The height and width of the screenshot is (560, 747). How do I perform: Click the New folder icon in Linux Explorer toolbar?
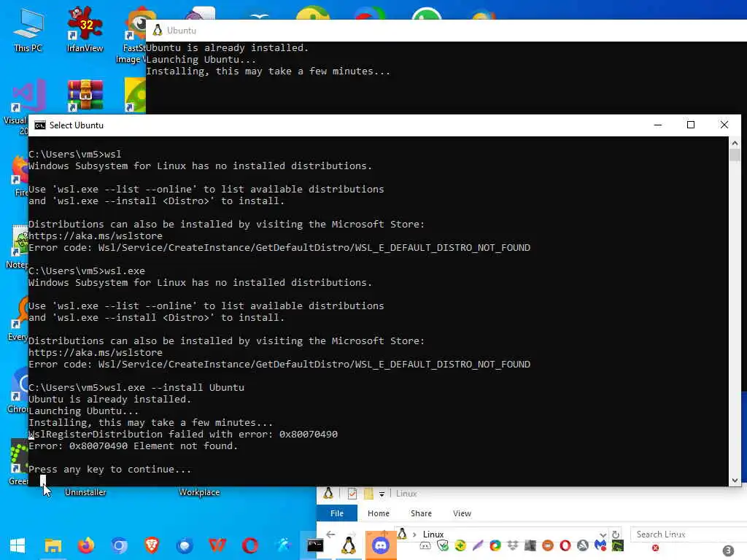coord(368,494)
